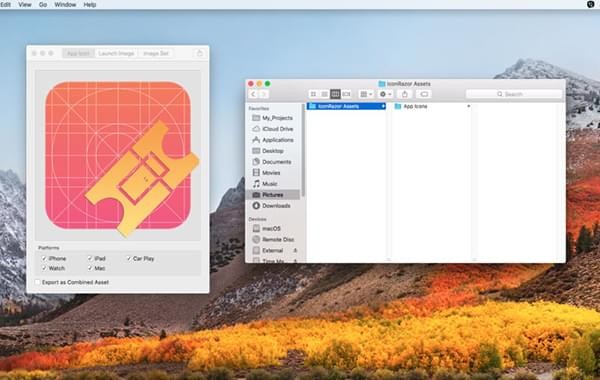Click the Finder search field
The height and width of the screenshot is (380, 600).
(514, 94)
